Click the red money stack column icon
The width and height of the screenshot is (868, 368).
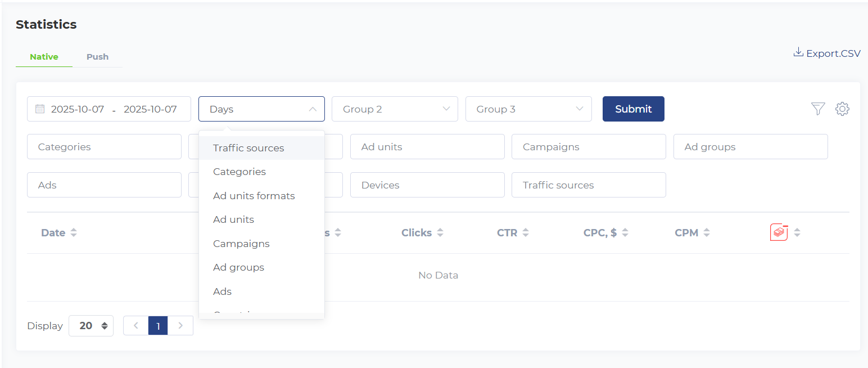click(x=779, y=232)
